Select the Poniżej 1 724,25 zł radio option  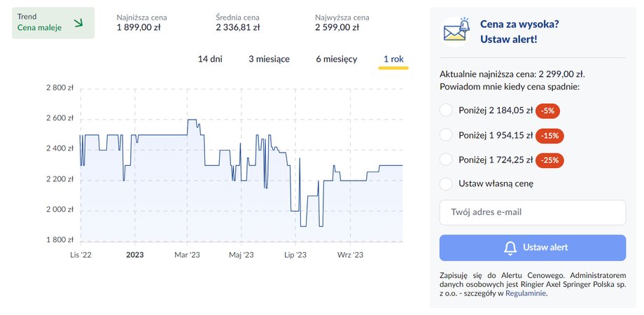pos(446,160)
